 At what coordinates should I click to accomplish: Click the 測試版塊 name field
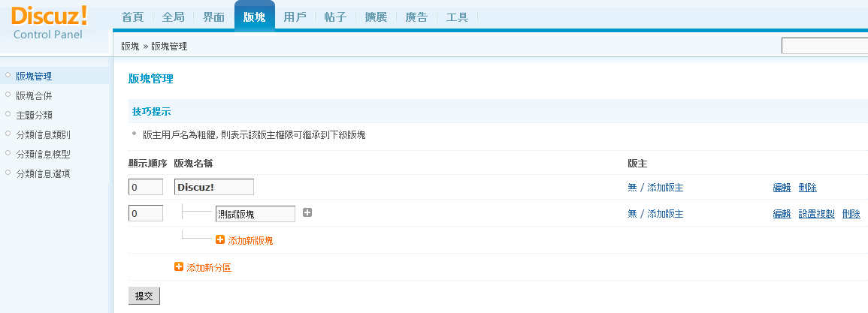pos(256,213)
